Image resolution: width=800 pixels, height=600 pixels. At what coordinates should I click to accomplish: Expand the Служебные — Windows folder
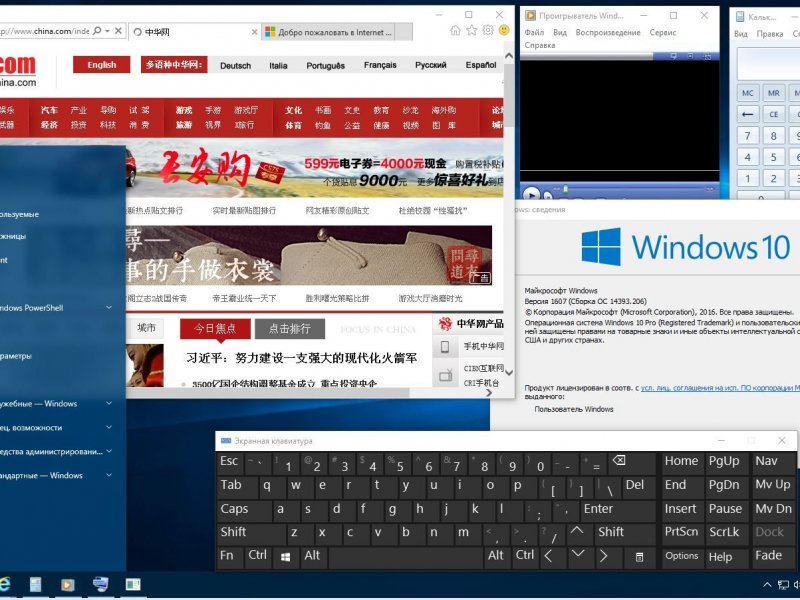pyautogui.click(x=109, y=403)
